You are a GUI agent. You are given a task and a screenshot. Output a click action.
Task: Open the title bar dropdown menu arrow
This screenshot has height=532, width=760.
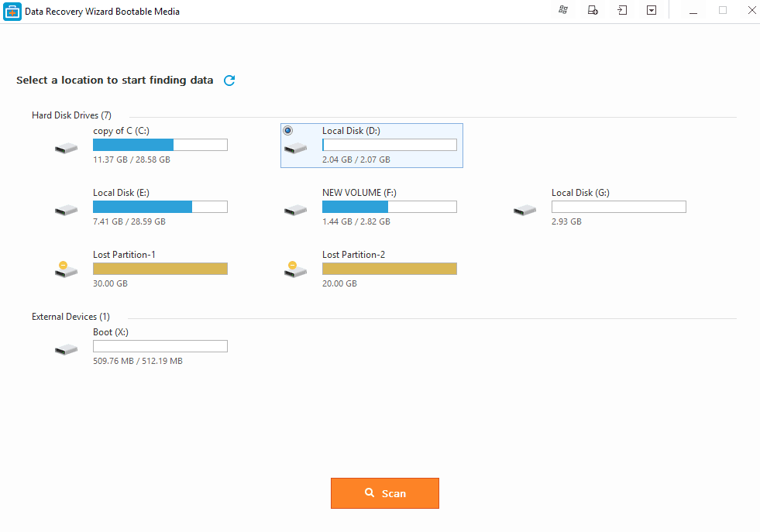pos(652,11)
